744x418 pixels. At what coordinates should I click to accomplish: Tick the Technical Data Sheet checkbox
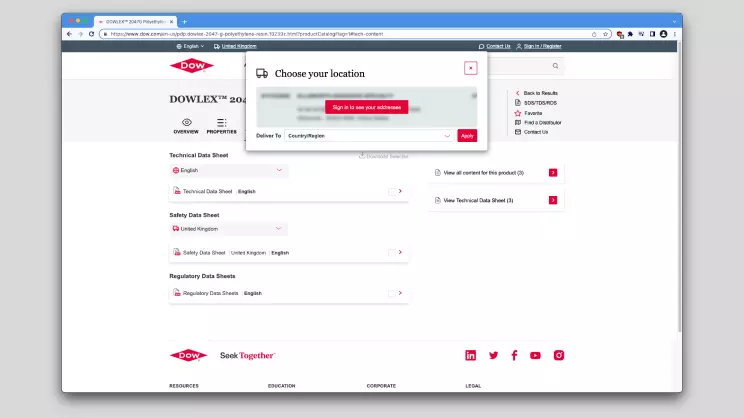(391, 192)
